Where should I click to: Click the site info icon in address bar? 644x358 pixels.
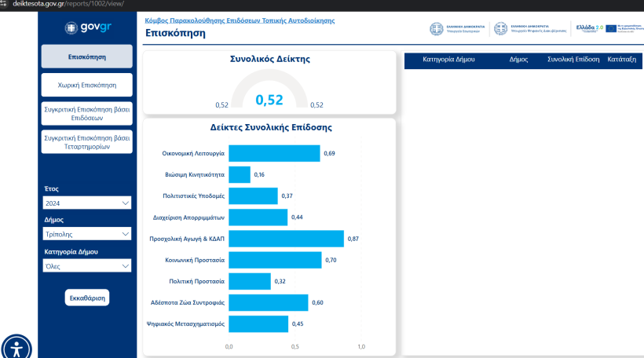tap(4, 4)
